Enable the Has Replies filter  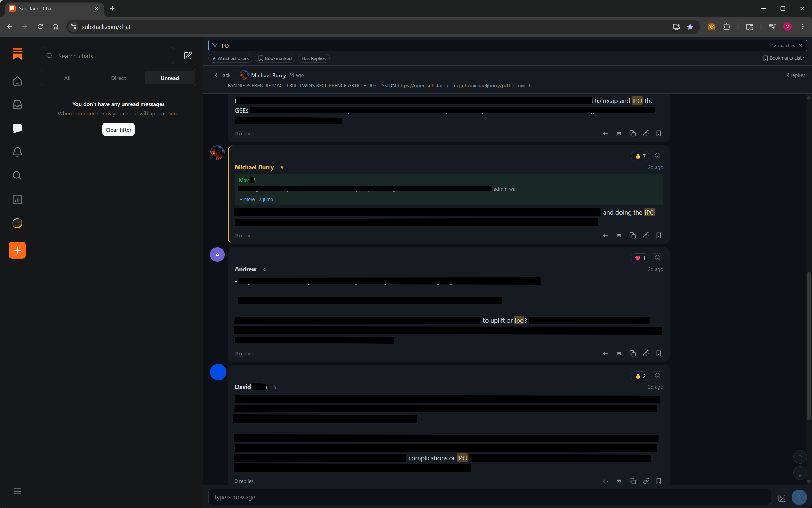click(x=313, y=58)
